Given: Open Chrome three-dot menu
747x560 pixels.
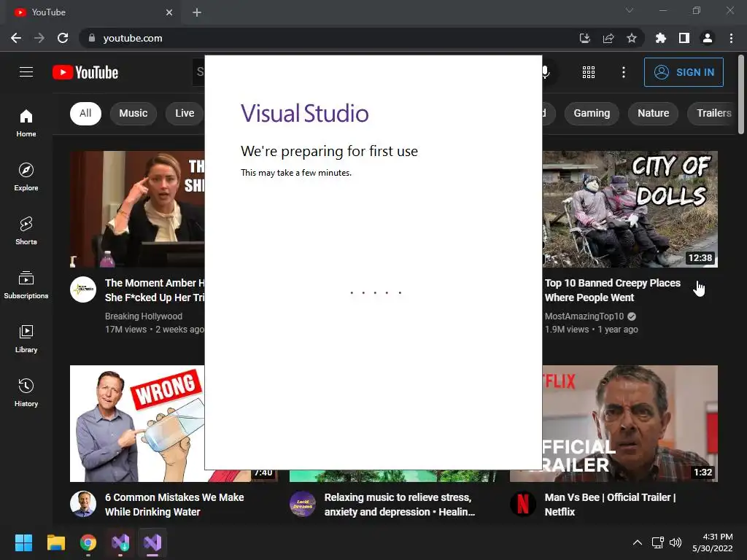Looking at the screenshot, I should (731, 38).
